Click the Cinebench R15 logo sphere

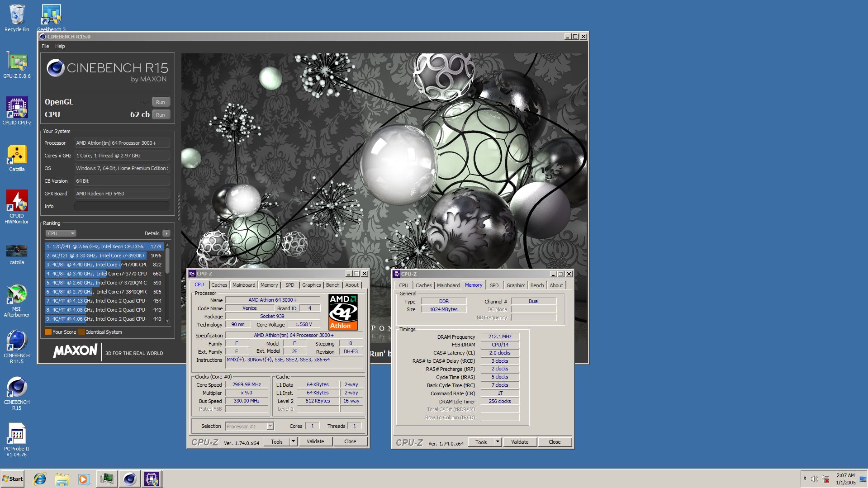tap(55, 68)
